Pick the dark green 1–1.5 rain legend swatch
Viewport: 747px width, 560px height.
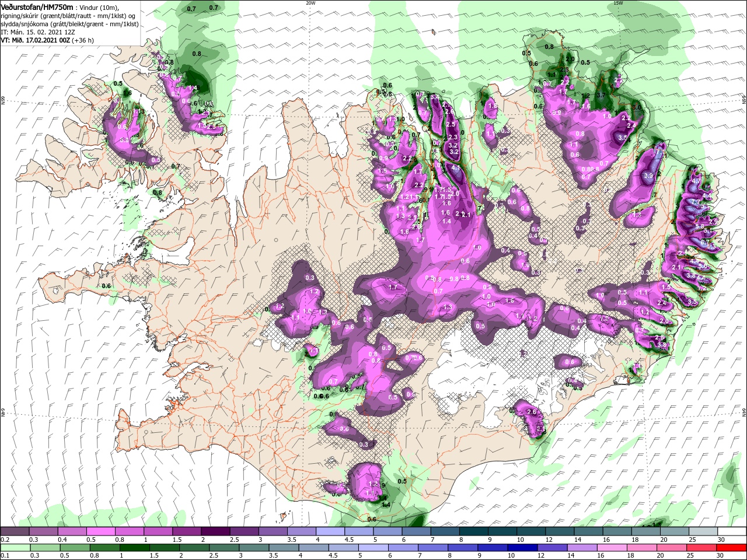[x=135, y=548]
